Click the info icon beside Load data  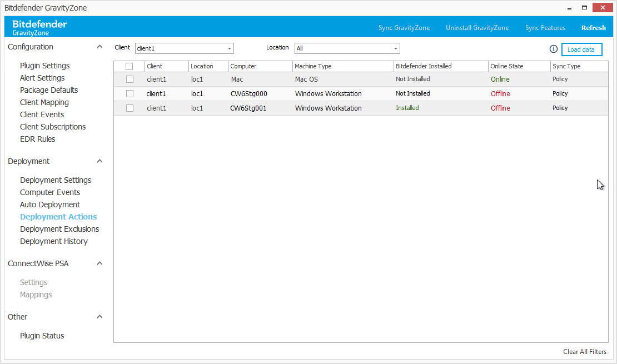(553, 49)
